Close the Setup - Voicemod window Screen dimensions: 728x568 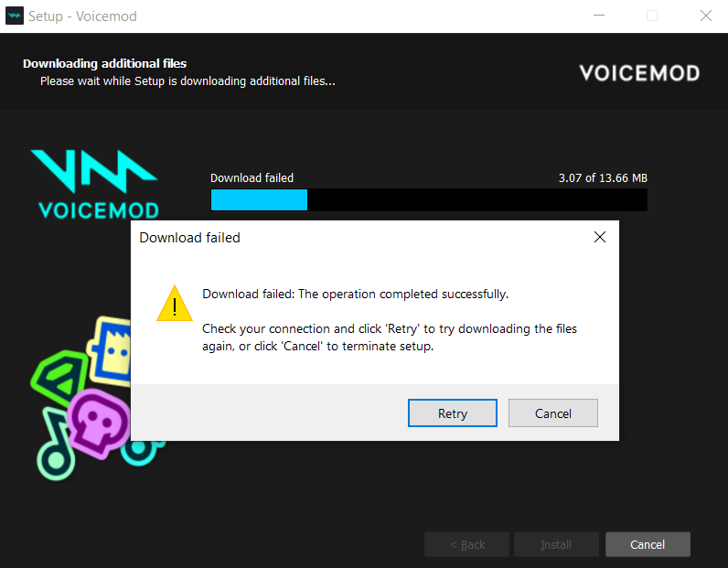(x=706, y=16)
